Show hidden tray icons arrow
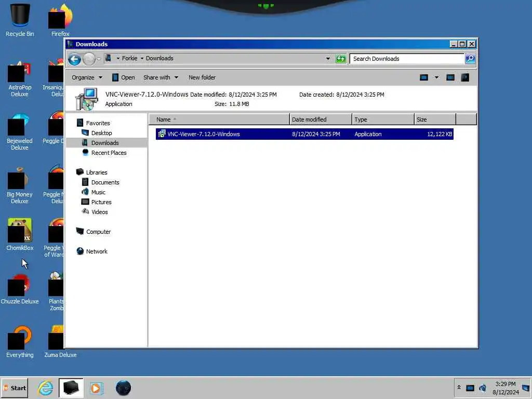This screenshot has height=399, width=532. tap(459, 388)
